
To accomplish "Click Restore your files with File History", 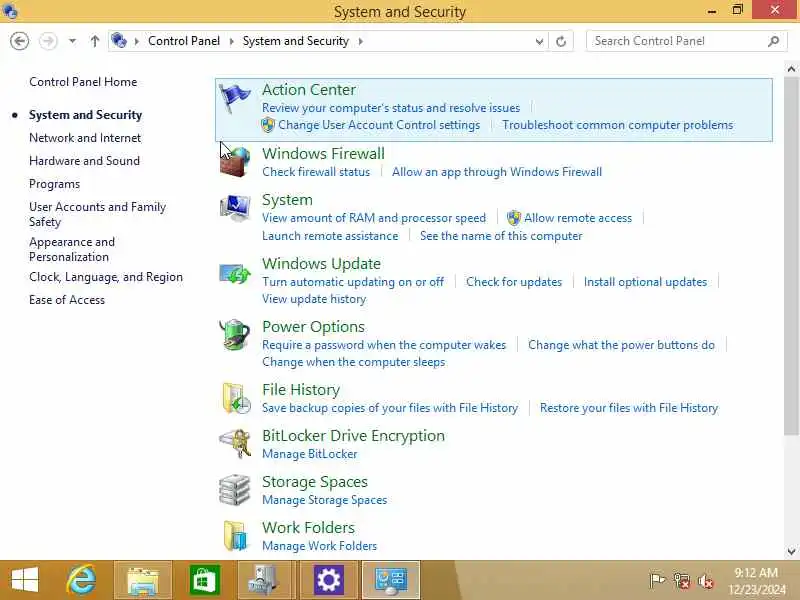I will pyautogui.click(x=629, y=408).
